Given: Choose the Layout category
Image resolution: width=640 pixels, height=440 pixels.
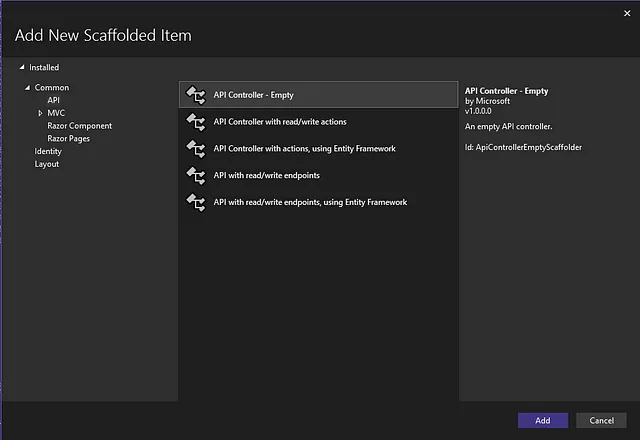Looking at the screenshot, I should click(47, 164).
